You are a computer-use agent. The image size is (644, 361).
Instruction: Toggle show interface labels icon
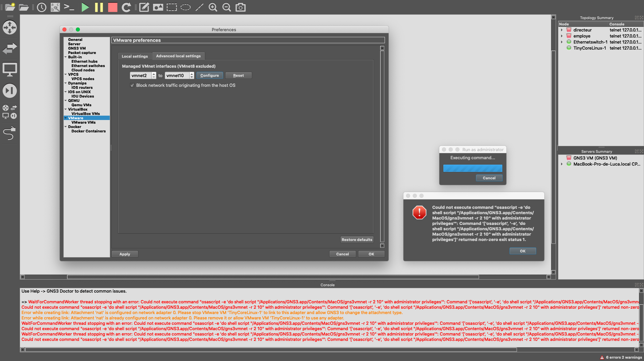point(55,7)
